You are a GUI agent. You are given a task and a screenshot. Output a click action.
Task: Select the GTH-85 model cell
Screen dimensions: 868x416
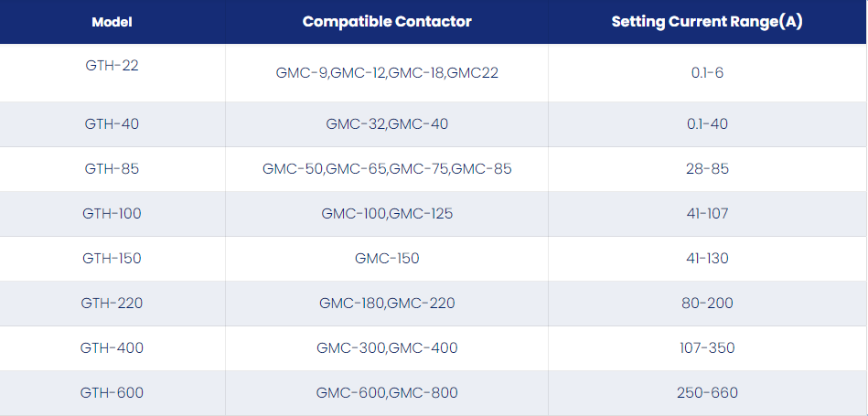[x=113, y=169]
